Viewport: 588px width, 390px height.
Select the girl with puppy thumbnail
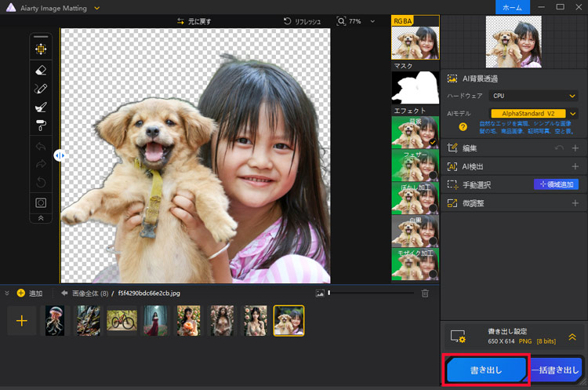289,321
